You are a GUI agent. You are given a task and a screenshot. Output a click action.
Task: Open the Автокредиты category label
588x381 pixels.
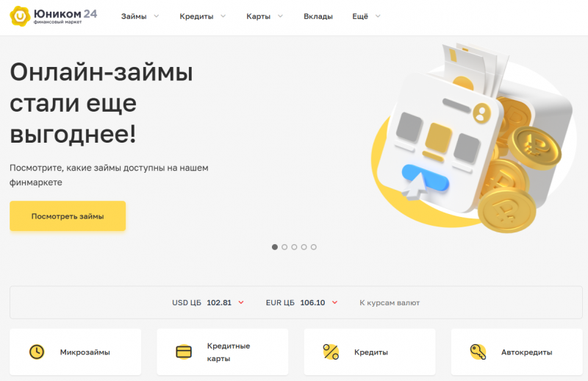[526, 352]
